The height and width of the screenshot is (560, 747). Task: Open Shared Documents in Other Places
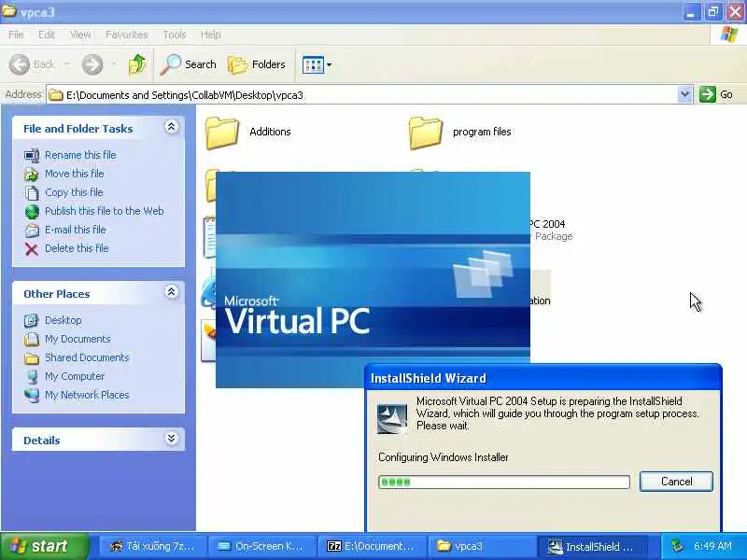87,357
